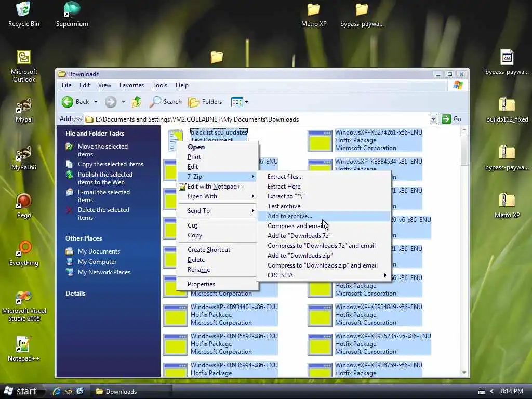Click the file list scroll down arrow
Screen dimensions: 532x399
point(464,373)
